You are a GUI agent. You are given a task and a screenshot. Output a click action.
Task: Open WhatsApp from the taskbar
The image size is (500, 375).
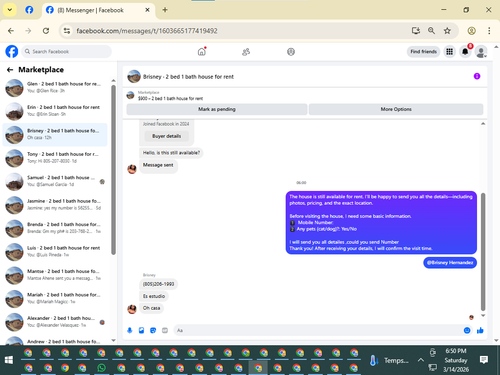click(101, 368)
